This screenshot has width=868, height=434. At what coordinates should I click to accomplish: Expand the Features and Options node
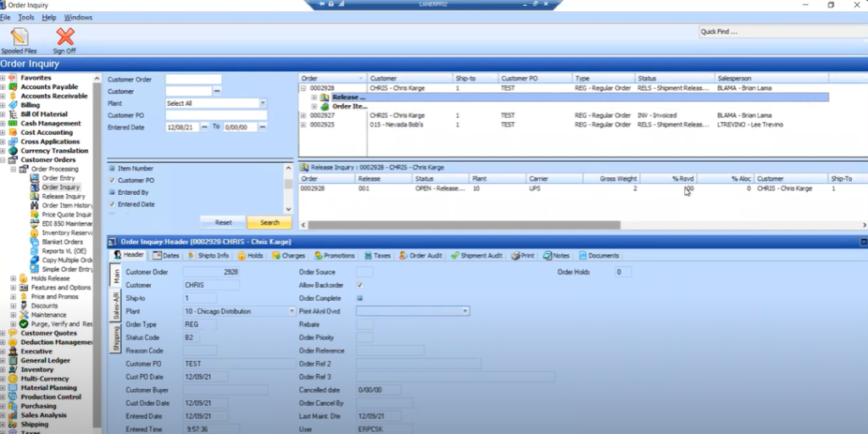tap(14, 288)
